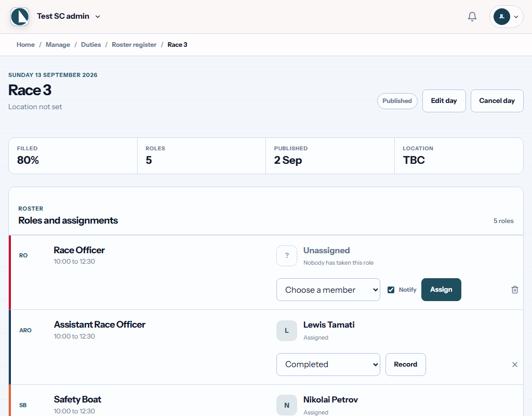Click the 'Location not set' text
The image size is (532, 416).
point(35,107)
